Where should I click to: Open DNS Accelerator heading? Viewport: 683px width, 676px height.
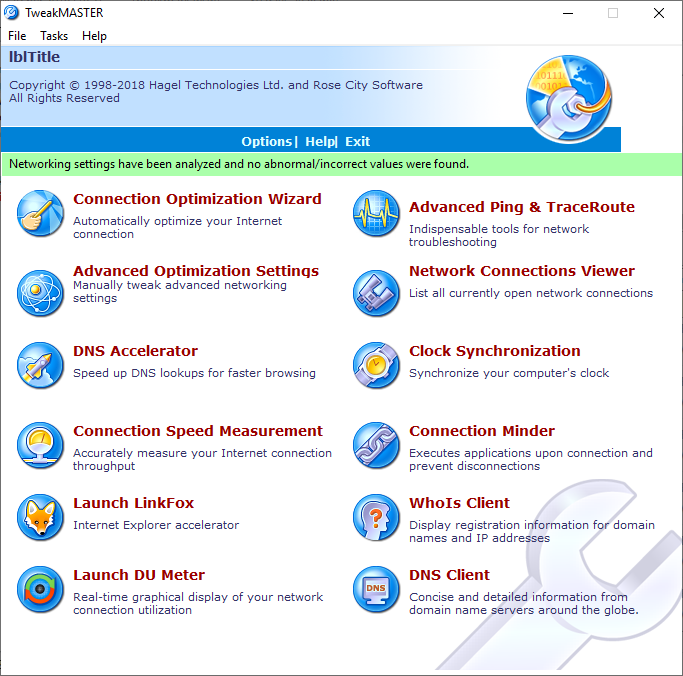pyautogui.click(x=135, y=351)
